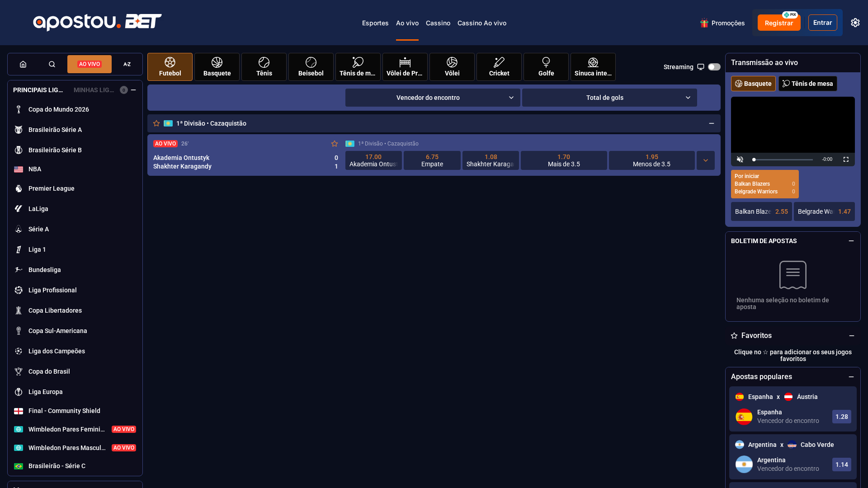The width and height of the screenshot is (868, 488).
Task: Collapse the Boletim de Apostas panel
Action: tap(851, 241)
